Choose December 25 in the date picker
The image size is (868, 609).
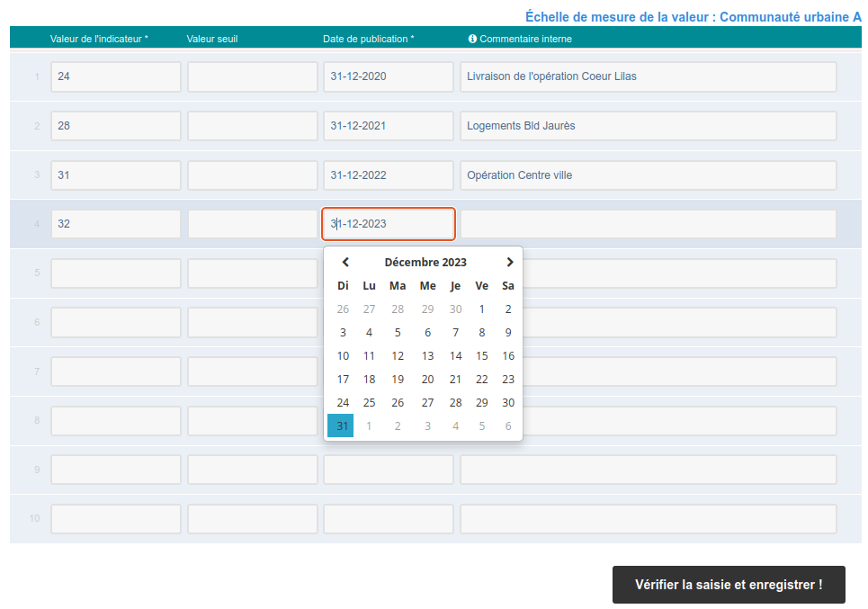tap(369, 402)
